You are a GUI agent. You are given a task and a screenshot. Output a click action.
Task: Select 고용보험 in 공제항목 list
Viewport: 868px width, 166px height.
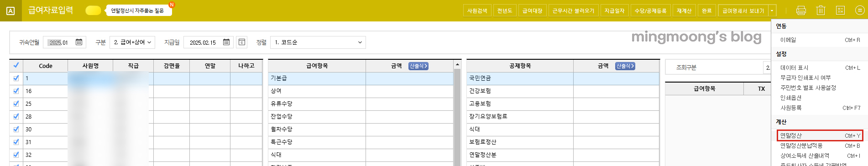pyautogui.click(x=563, y=104)
